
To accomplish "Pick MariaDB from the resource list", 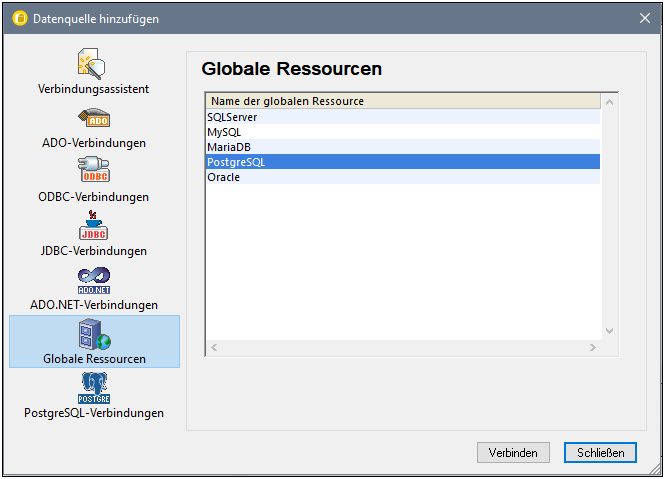I will 228,147.
